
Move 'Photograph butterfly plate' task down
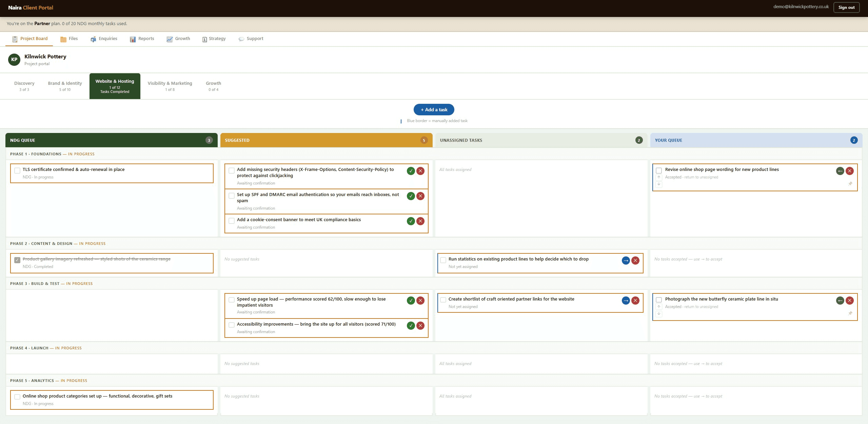pos(659,313)
